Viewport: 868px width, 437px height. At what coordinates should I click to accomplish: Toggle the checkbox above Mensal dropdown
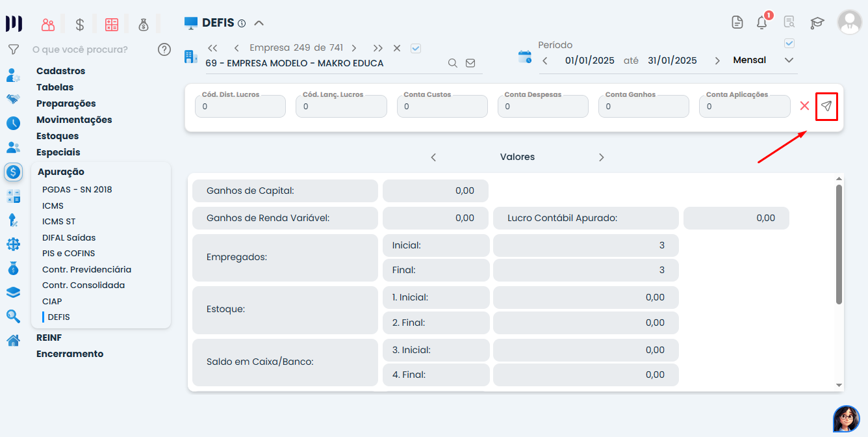[789, 44]
